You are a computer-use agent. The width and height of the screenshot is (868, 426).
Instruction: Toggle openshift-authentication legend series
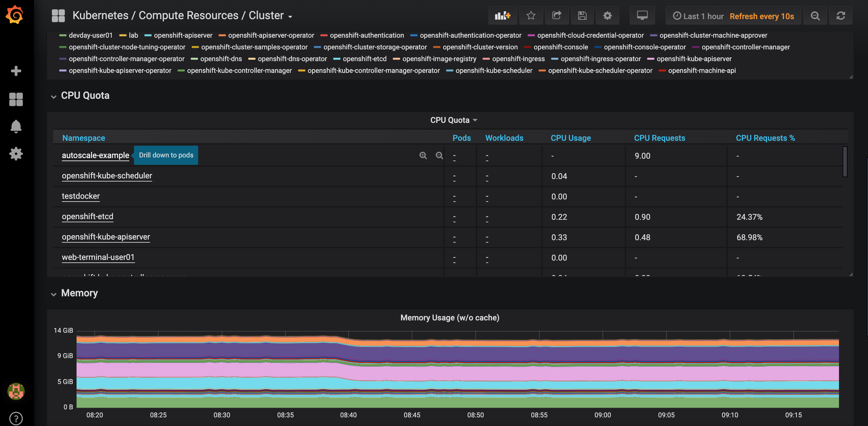click(367, 35)
